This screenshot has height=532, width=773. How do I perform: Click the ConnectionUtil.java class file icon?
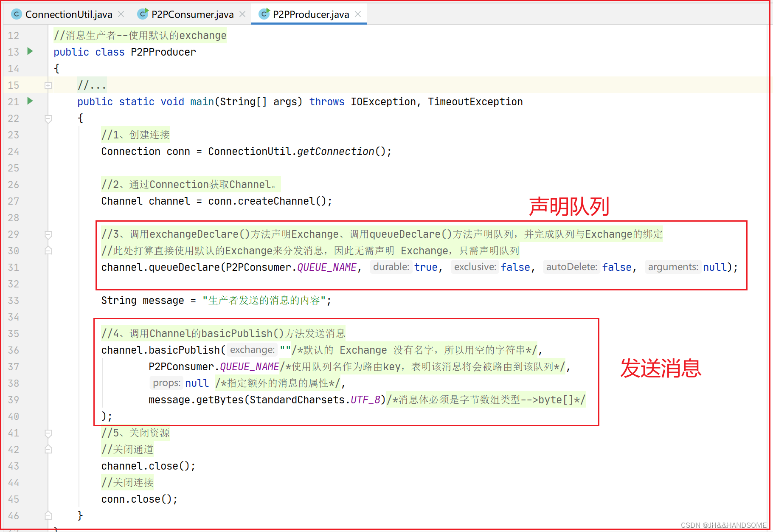click(x=16, y=14)
